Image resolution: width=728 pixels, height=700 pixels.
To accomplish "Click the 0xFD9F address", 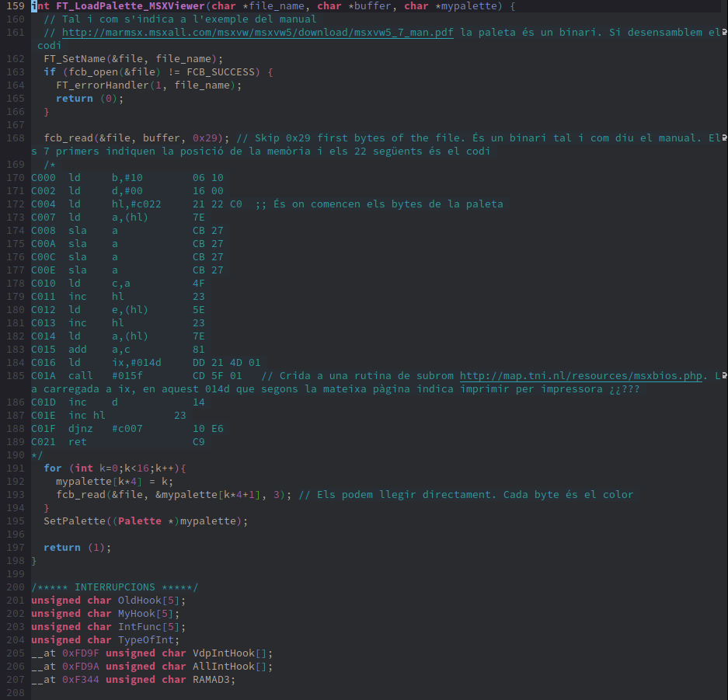I will coord(81,653).
